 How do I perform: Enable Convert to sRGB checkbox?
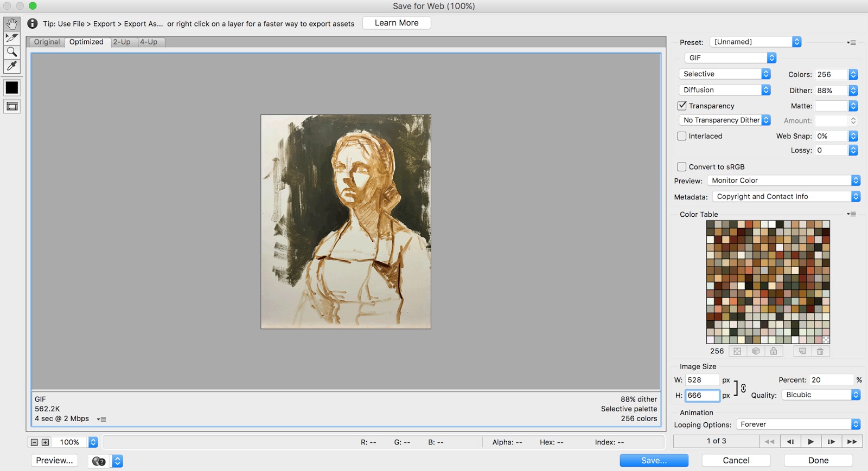tap(682, 167)
